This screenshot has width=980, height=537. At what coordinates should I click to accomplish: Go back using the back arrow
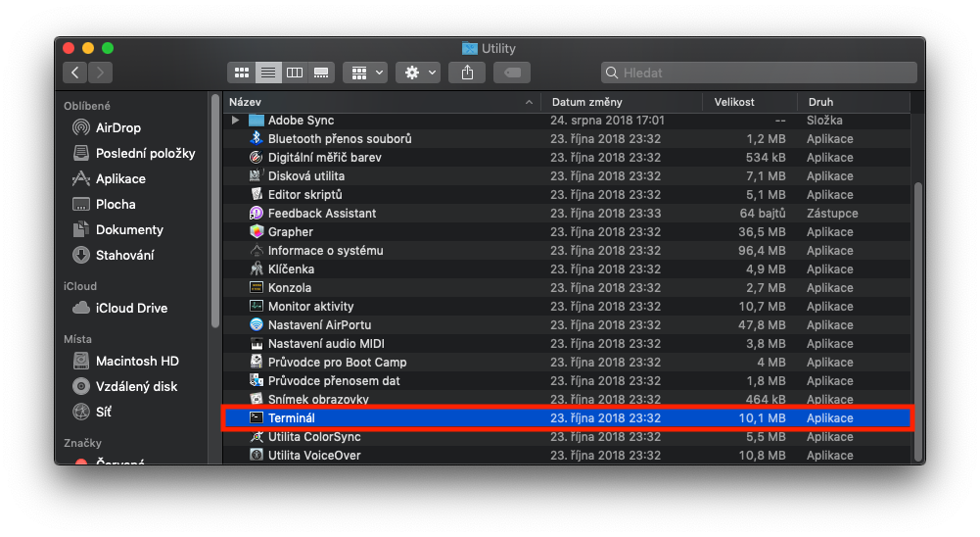click(x=75, y=73)
